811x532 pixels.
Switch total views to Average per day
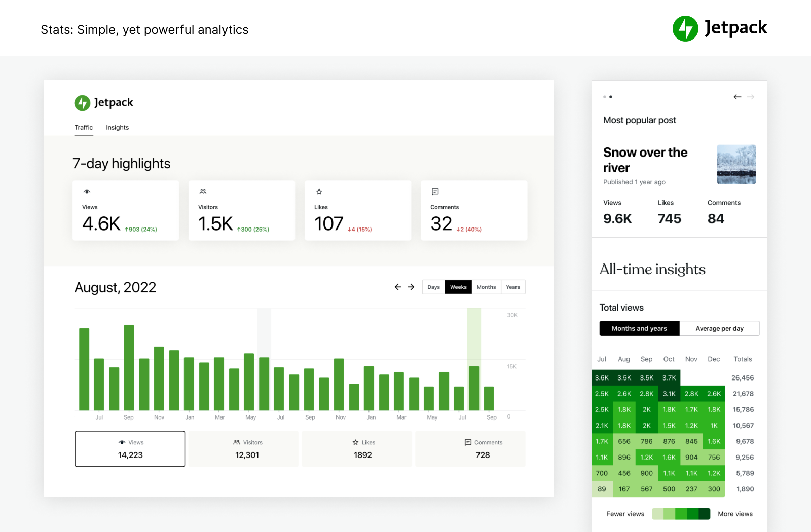719,328
